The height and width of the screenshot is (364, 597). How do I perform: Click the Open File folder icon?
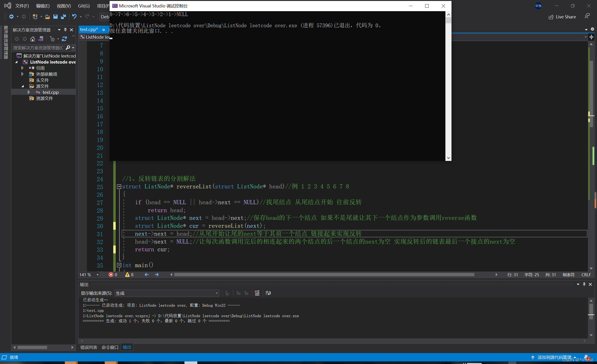(x=47, y=17)
